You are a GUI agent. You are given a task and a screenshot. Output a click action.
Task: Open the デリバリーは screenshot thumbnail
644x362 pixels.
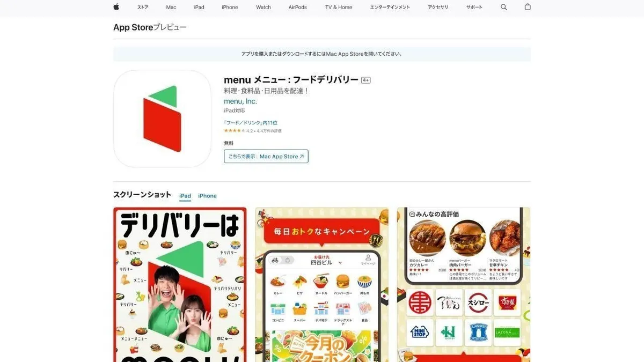pos(180,285)
